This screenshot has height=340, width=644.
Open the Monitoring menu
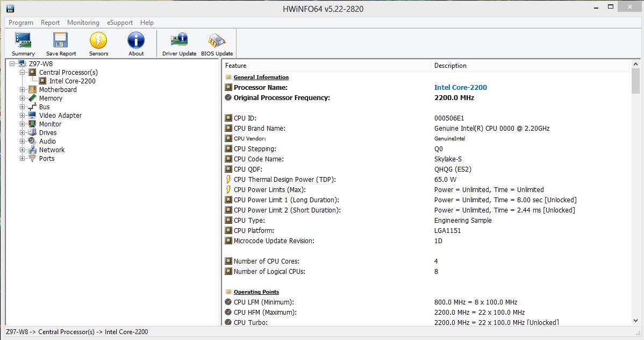[83, 23]
